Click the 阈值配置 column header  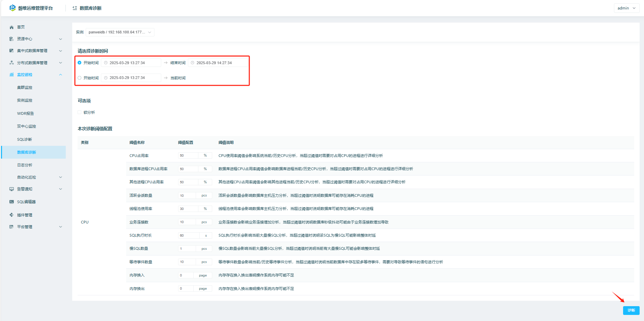(x=186, y=142)
